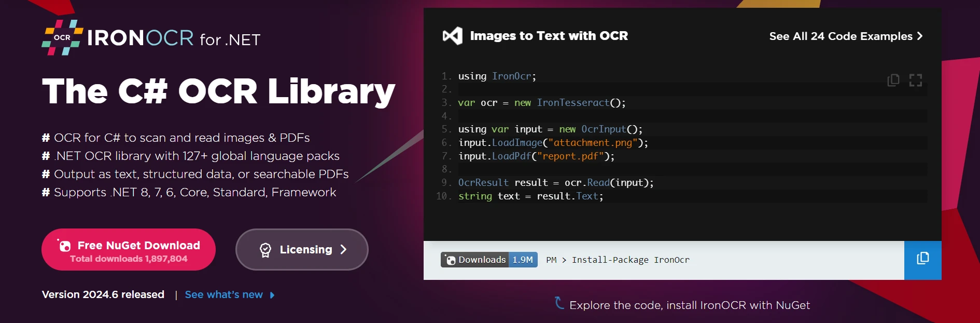Screen dimensions: 980x323
Task: Open the Licensing page
Action: click(302, 250)
